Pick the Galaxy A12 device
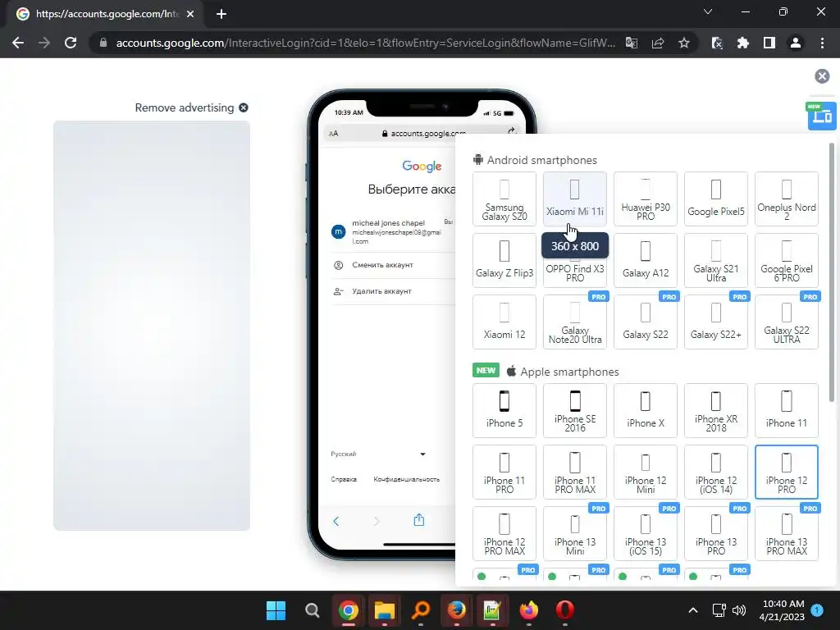Viewport: 840px width, 630px height. point(646,260)
